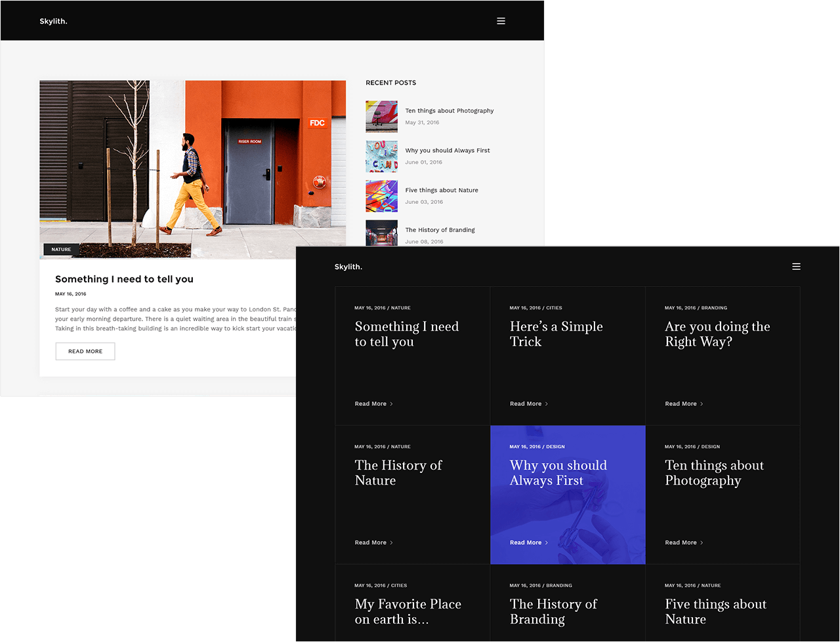
Task: Click 'MAY 16, 2016 / CITIES' above Simple Trick
Action: [x=535, y=308]
